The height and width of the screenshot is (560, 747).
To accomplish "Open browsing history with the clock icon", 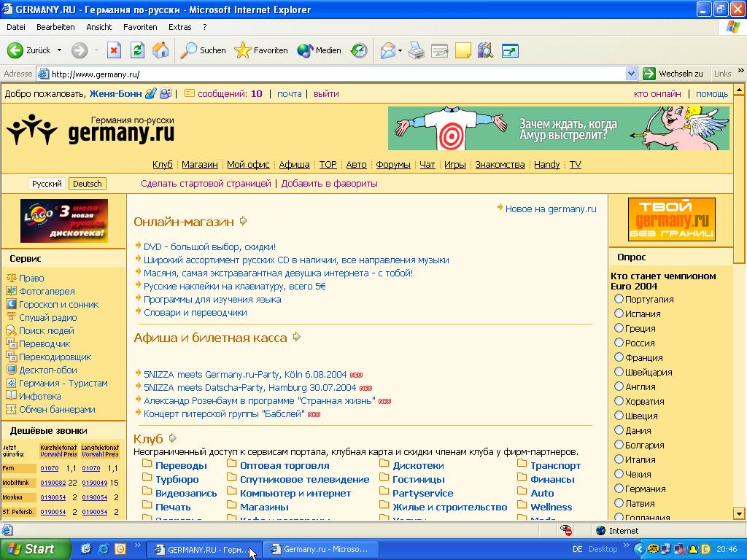I will coord(359,50).
